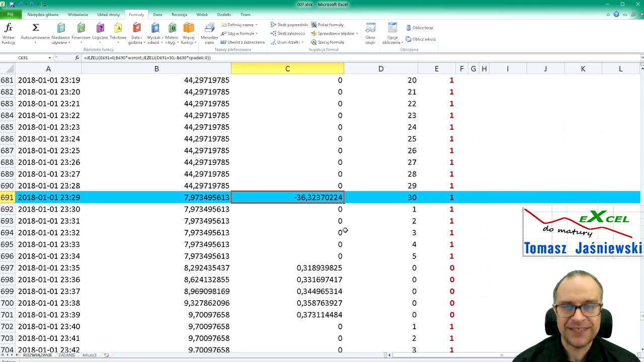Image resolution: width=644 pixels, height=362 pixels.
Task: Select cell C691 with -36,32370224
Action: 287,198
